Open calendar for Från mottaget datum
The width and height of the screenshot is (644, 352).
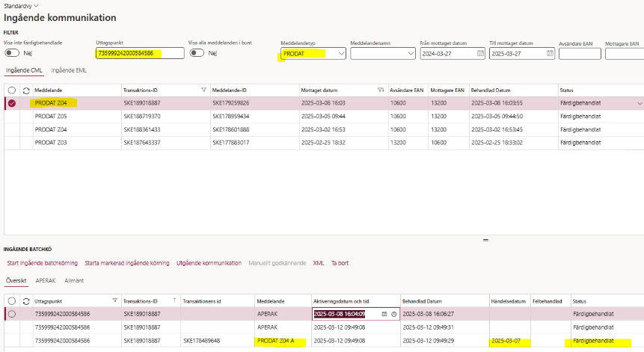click(x=480, y=54)
